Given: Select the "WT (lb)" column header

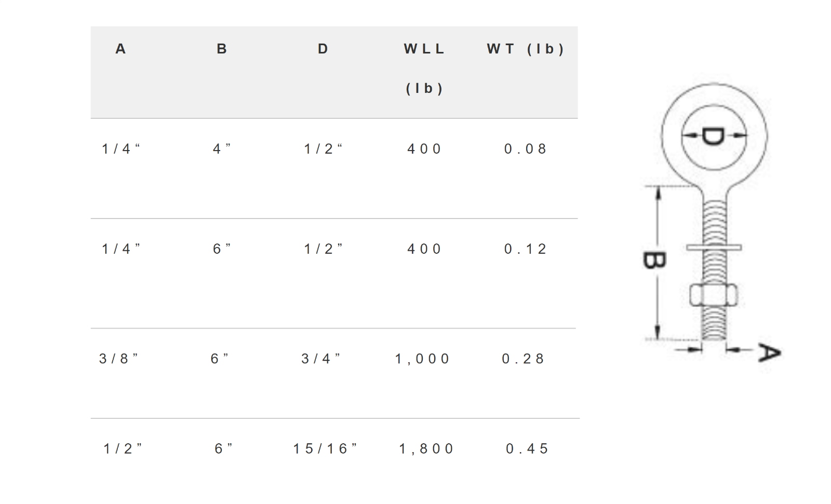Looking at the screenshot, I should pos(526,49).
